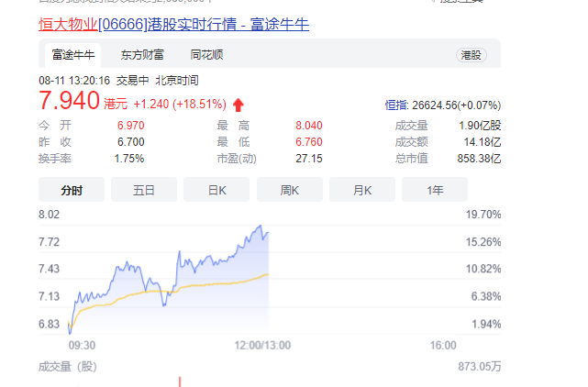
Task: Open the 周K weekly chart
Action: tap(289, 190)
